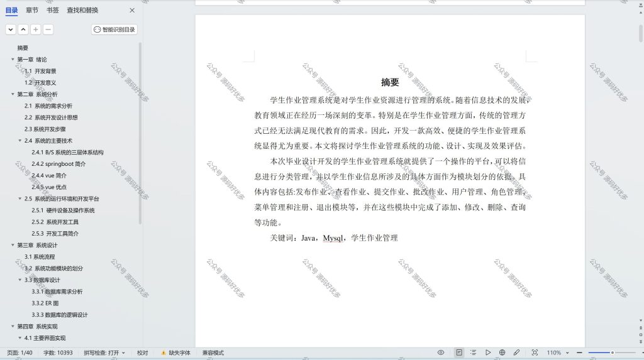Click the eye protection mode icon
The image size is (644, 360).
tap(441, 352)
